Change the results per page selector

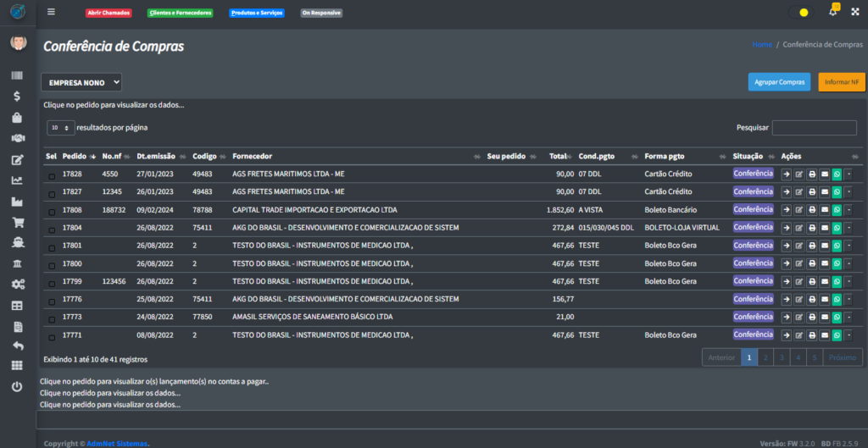[60, 128]
